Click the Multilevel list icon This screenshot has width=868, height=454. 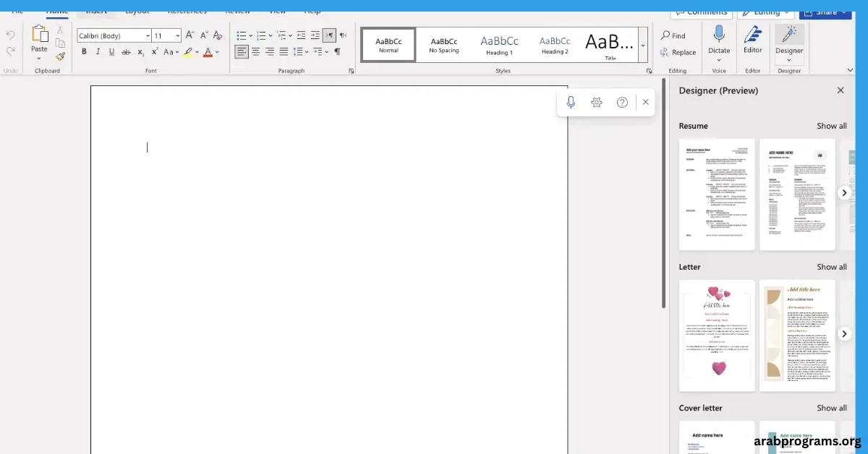281,35
